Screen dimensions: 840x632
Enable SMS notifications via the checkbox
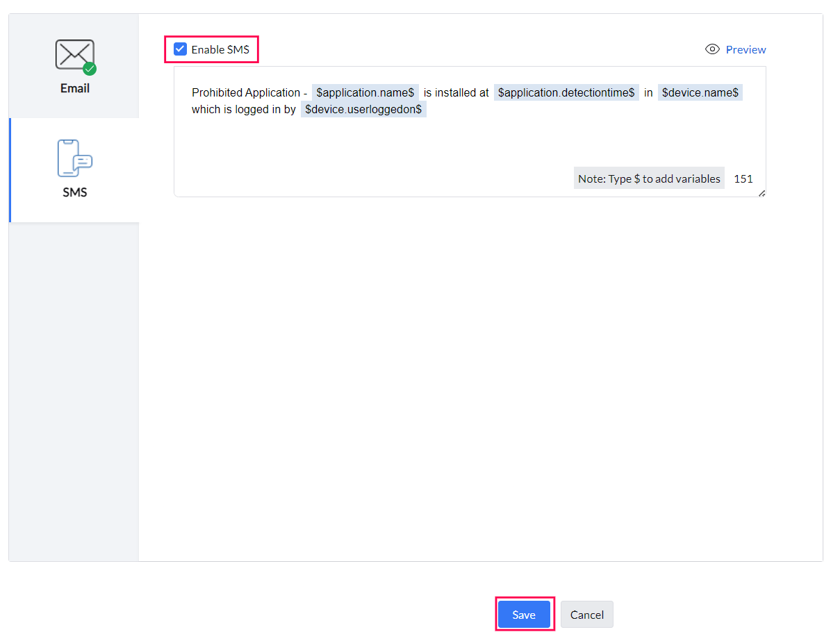pos(181,49)
